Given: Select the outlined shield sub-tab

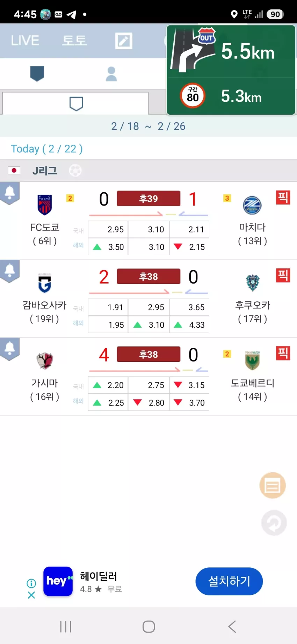Looking at the screenshot, I should (x=76, y=104).
